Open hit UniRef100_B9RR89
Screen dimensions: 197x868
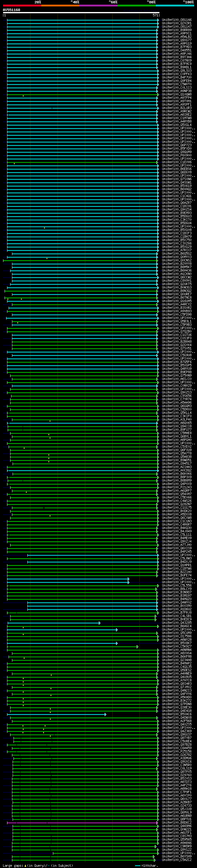[177, 30]
